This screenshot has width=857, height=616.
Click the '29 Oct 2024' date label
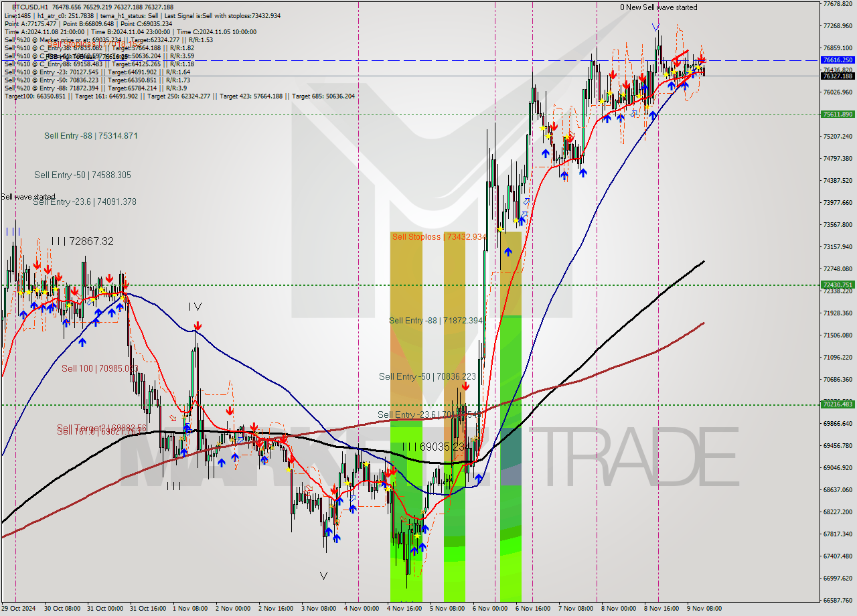(19, 609)
